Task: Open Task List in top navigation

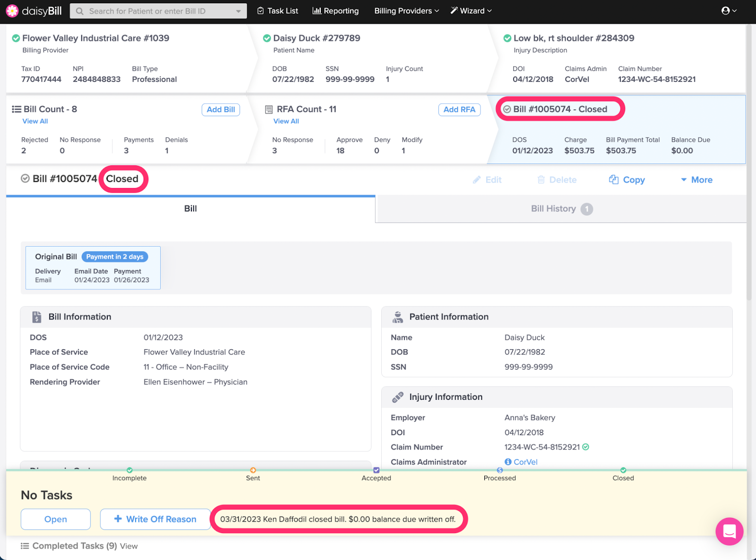Action: [277, 11]
